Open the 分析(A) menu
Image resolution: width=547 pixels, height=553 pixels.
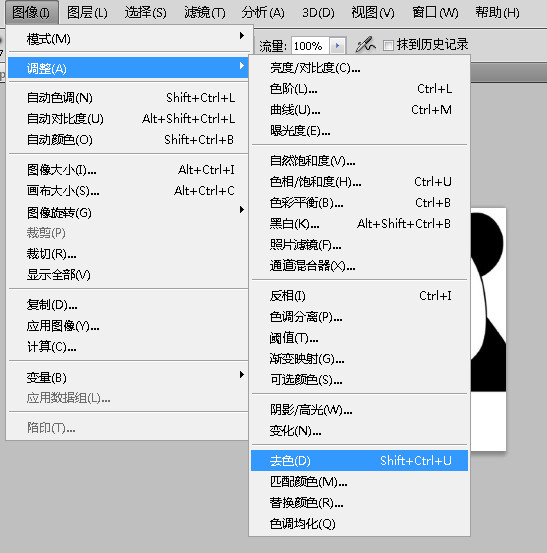tap(263, 13)
